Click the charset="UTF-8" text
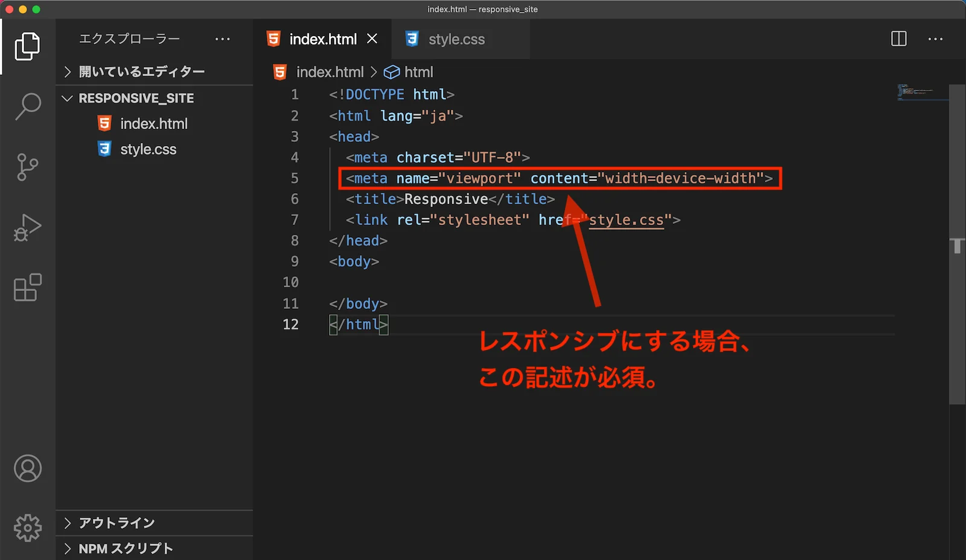 pos(459,157)
